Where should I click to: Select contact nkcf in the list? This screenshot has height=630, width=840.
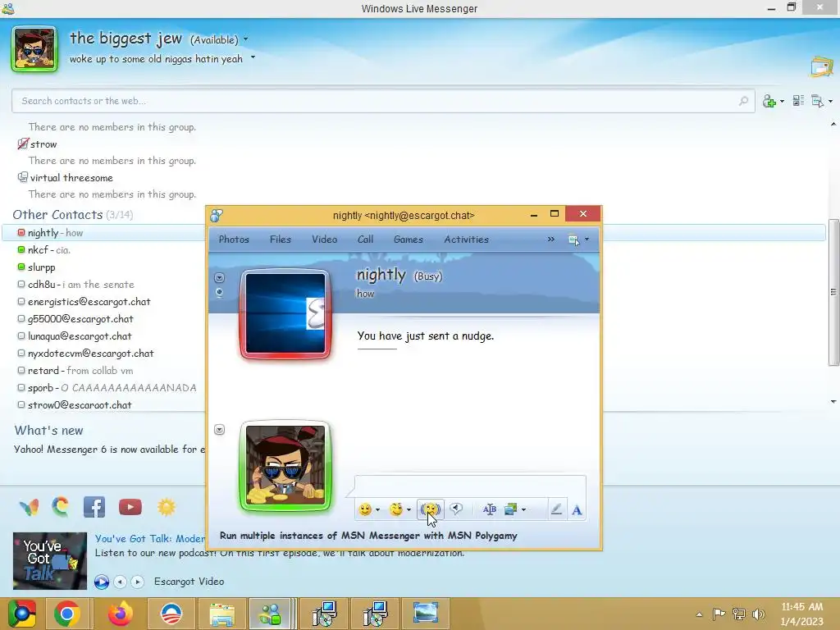click(413, 249)
